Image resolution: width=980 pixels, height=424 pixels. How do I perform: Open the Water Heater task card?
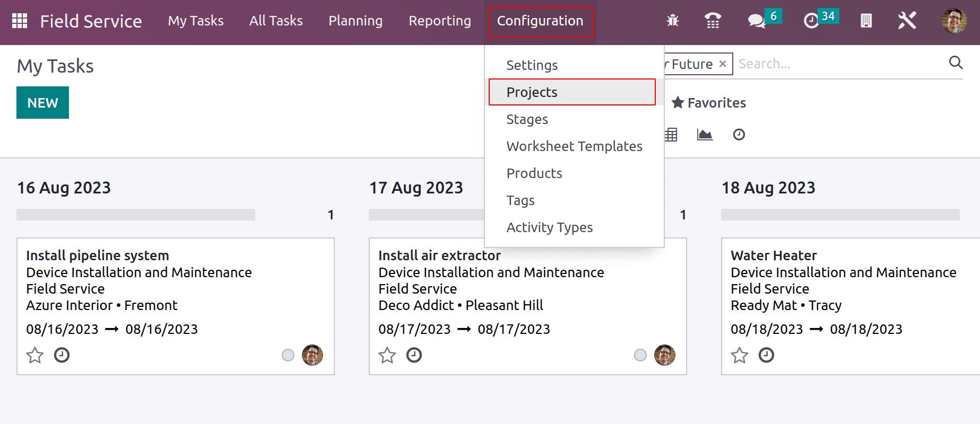click(851, 306)
